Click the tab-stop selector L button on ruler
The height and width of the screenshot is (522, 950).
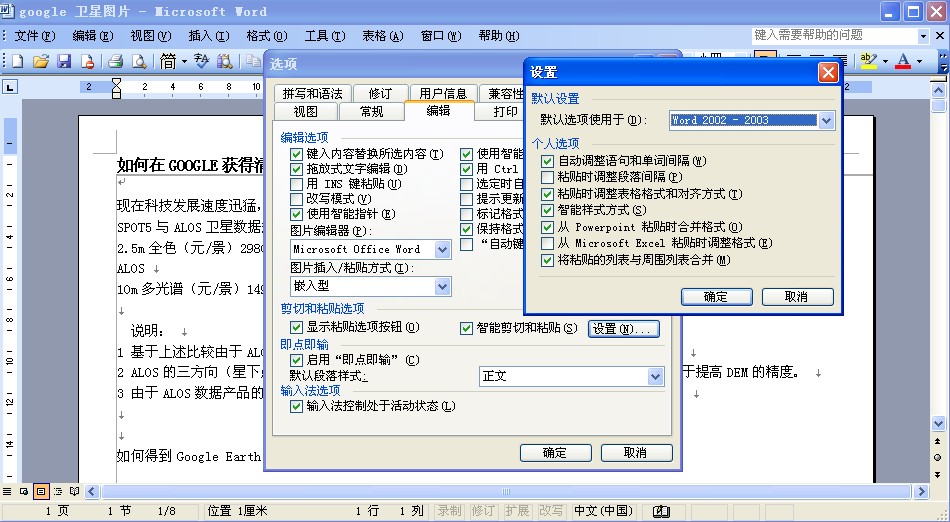click(x=10, y=88)
